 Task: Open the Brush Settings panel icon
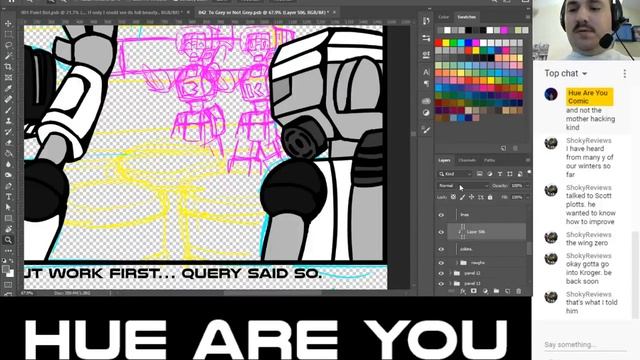point(426,130)
